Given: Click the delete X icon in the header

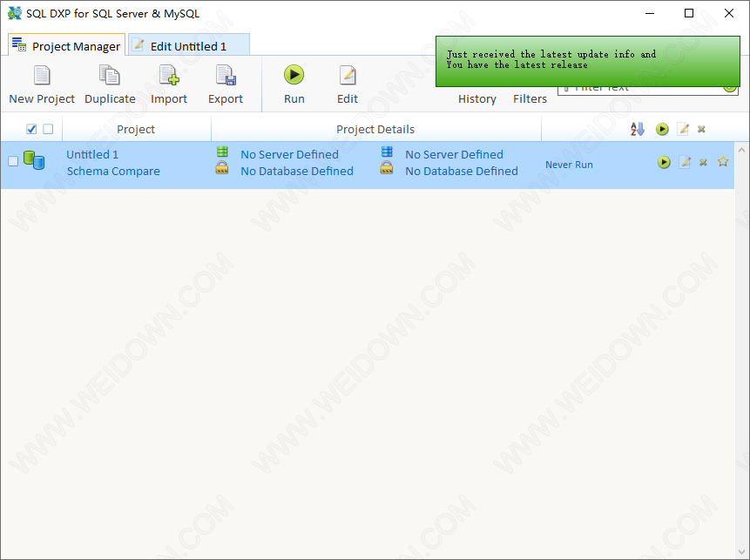Looking at the screenshot, I should point(701,129).
